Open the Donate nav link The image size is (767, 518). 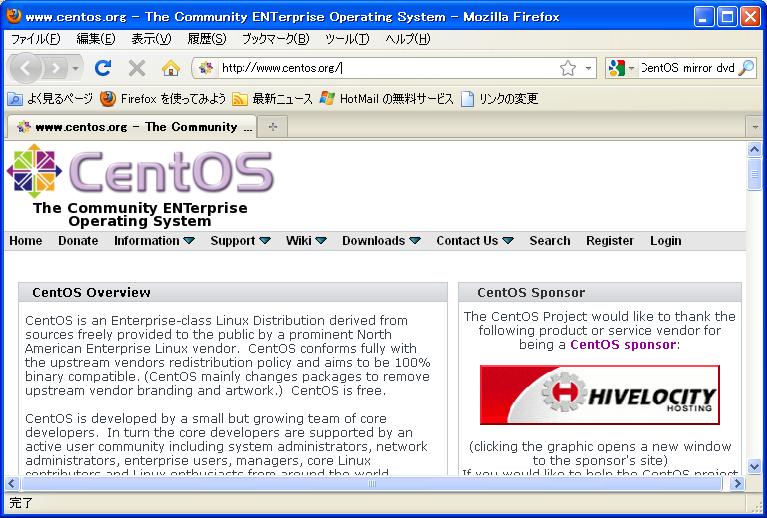click(x=78, y=241)
